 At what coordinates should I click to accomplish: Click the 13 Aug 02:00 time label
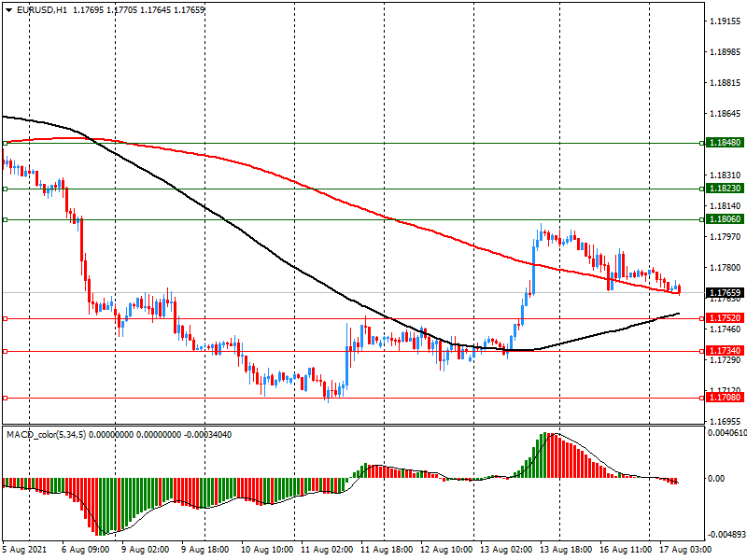[x=506, y=550]
